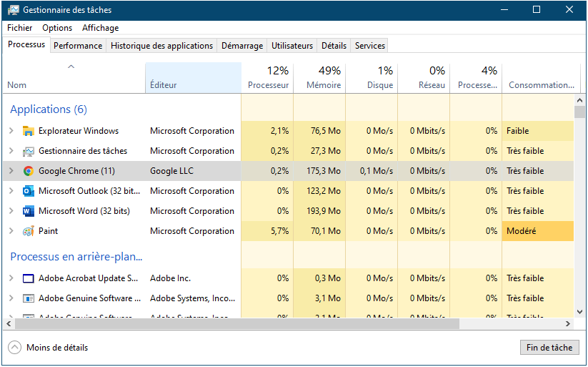Switch to the Utilisateurs tab
Viewport: 588px width, 367px height.
(x=292, y=46)
